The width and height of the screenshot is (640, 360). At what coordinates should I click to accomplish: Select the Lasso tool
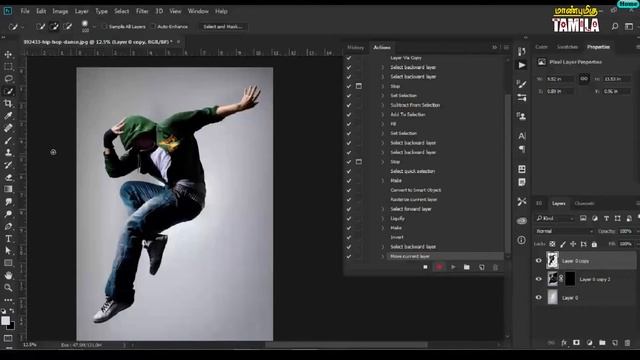tap(8, 79)
